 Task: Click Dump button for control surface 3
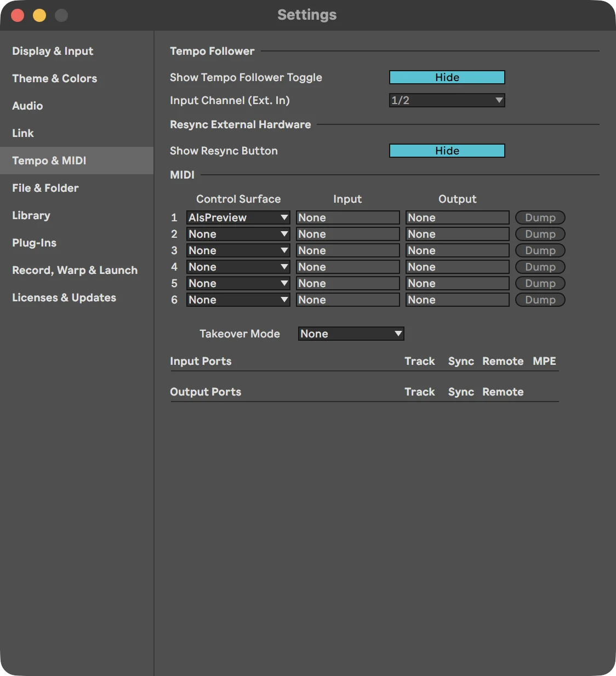[x=540, y=250]
